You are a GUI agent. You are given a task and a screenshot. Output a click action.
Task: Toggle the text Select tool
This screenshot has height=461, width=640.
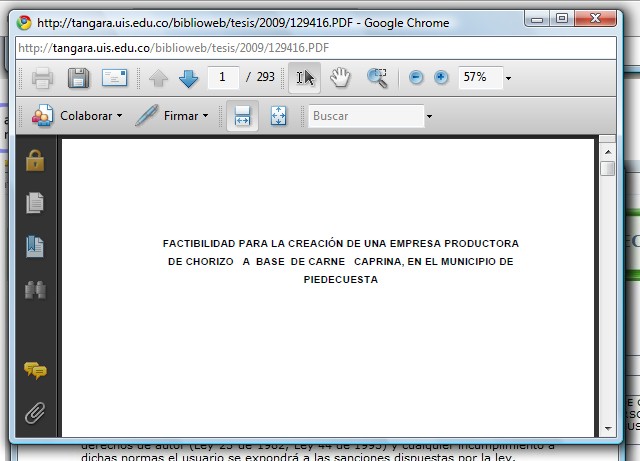305,78
